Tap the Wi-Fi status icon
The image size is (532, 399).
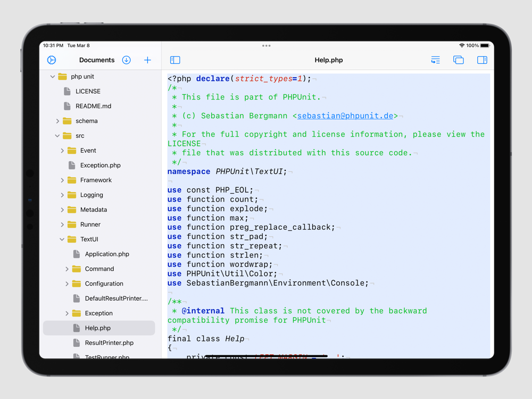tap(462, 45)
